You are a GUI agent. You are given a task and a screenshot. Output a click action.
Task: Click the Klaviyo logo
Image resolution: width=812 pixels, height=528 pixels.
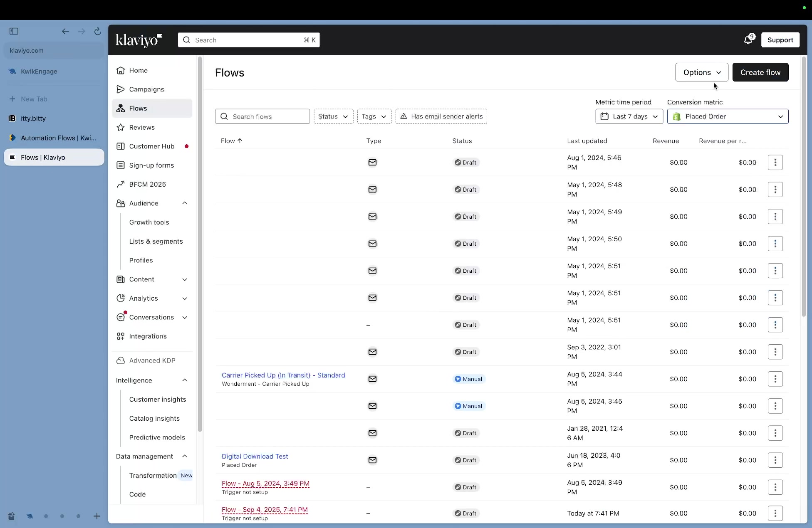139,40
